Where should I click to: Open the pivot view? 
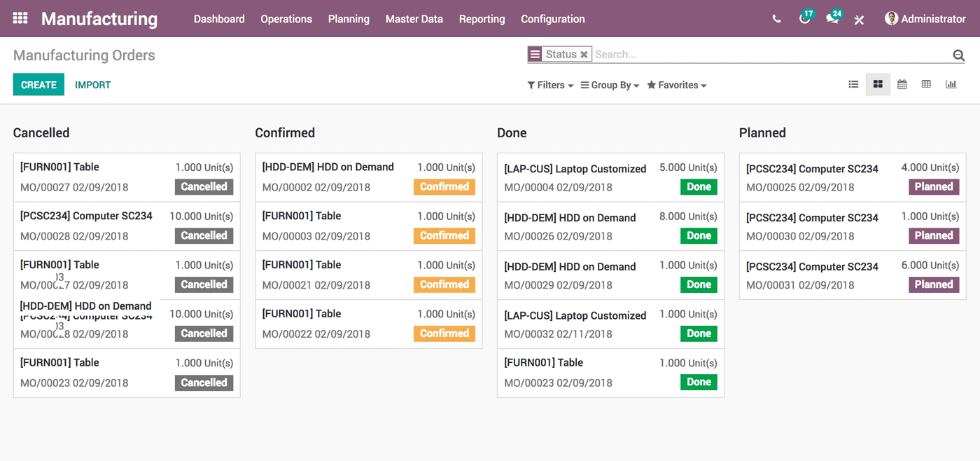pos(926,83)
